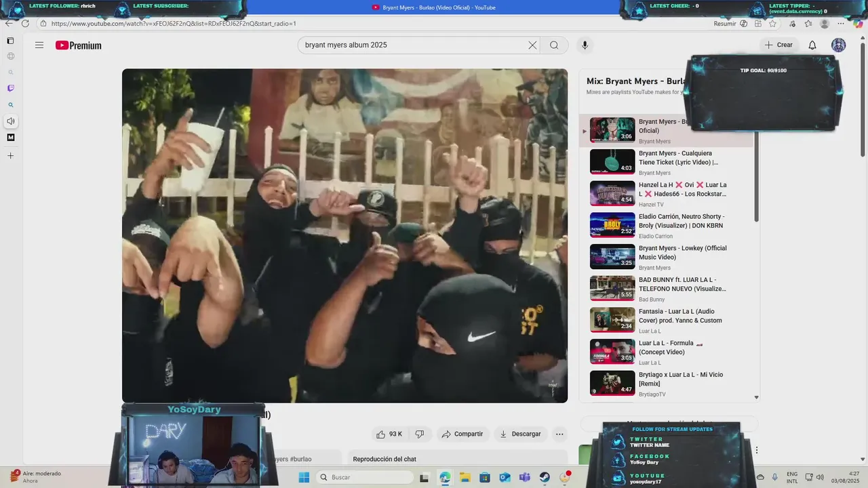This screenshot has width=868, height=488.
Task: Open more actions dots below the video
Action: (559, 434)
